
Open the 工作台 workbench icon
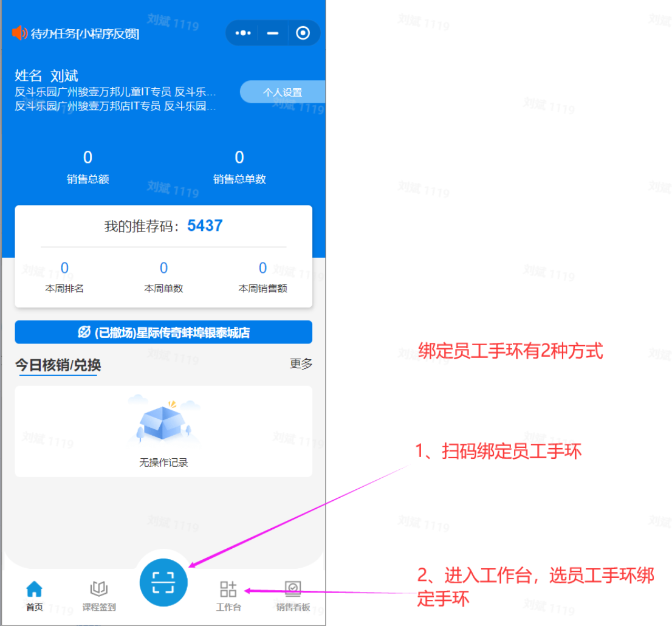(x=228, y=589)
